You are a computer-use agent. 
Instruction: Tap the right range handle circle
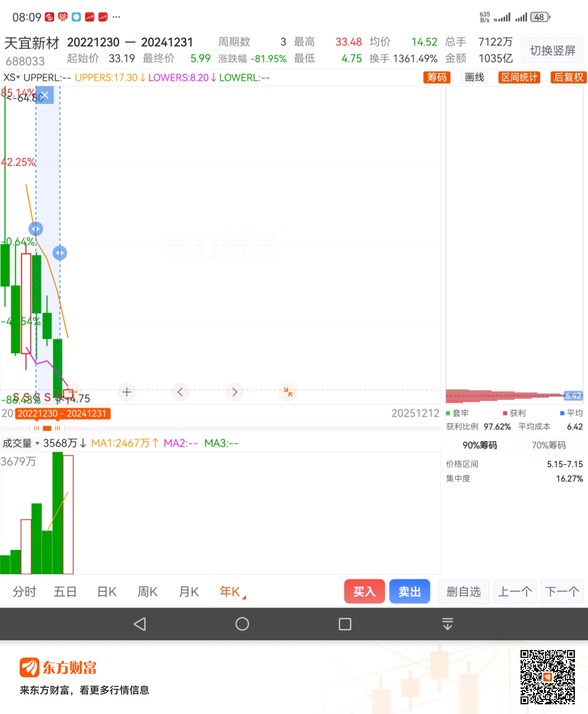click(60, 253)
